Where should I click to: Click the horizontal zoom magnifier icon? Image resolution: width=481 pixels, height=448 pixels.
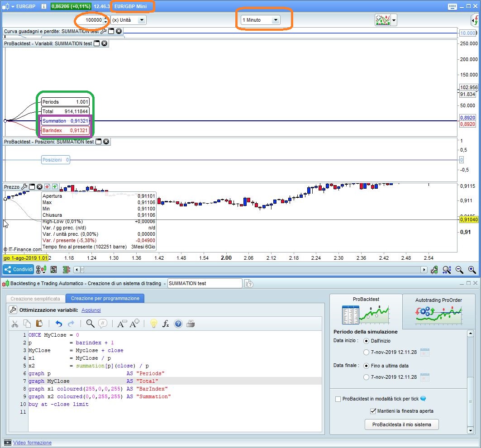(x=447, y=270)
